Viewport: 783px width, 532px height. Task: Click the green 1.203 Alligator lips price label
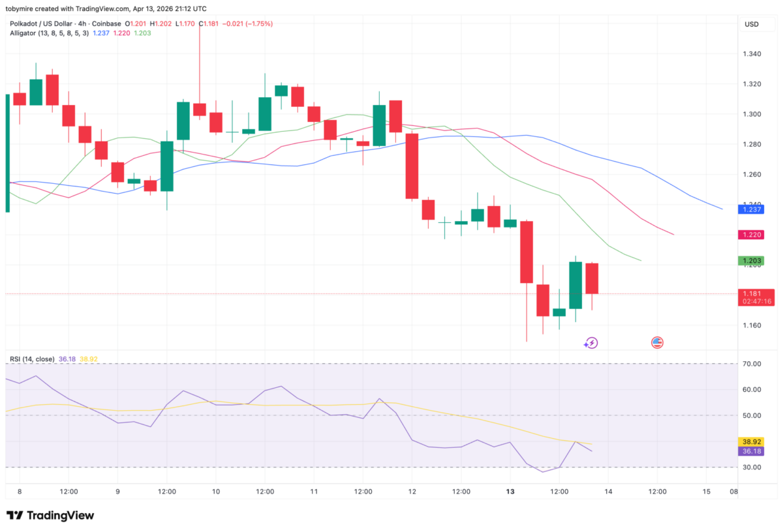click(752, 259)
